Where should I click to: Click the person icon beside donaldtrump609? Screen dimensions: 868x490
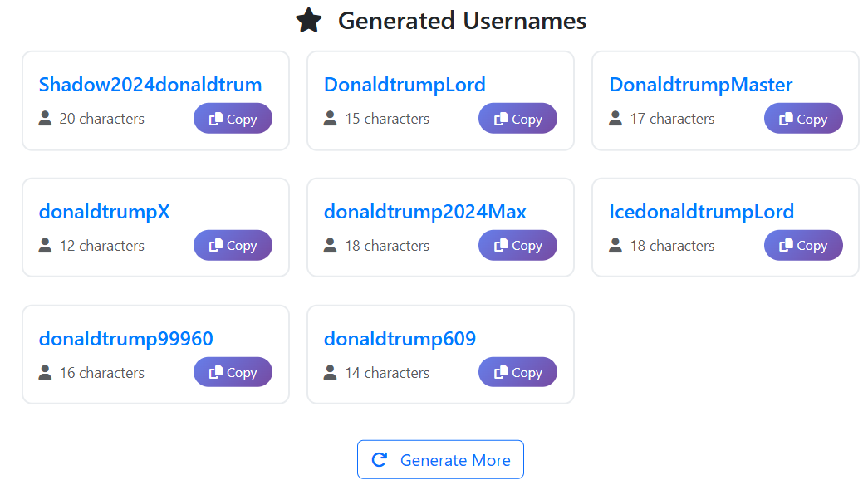coord(331,372)
